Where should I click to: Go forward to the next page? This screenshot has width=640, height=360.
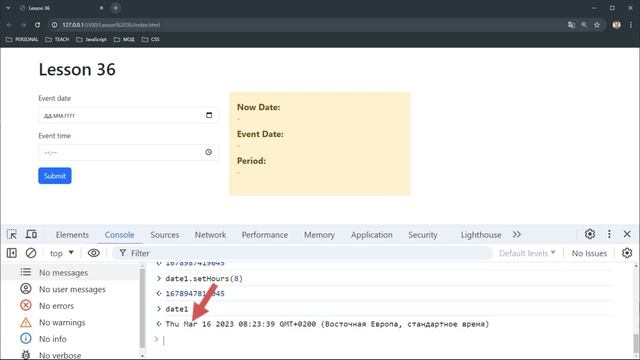pos(23,25)
